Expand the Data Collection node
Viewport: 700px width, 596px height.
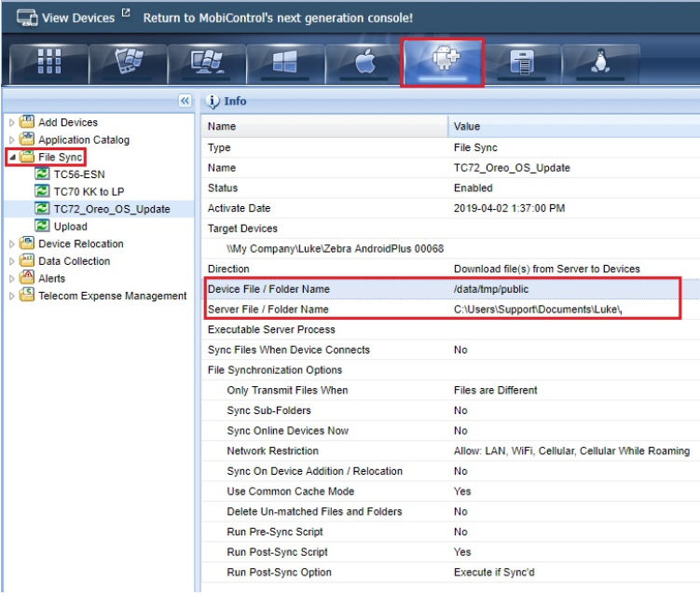pos(12,261)
